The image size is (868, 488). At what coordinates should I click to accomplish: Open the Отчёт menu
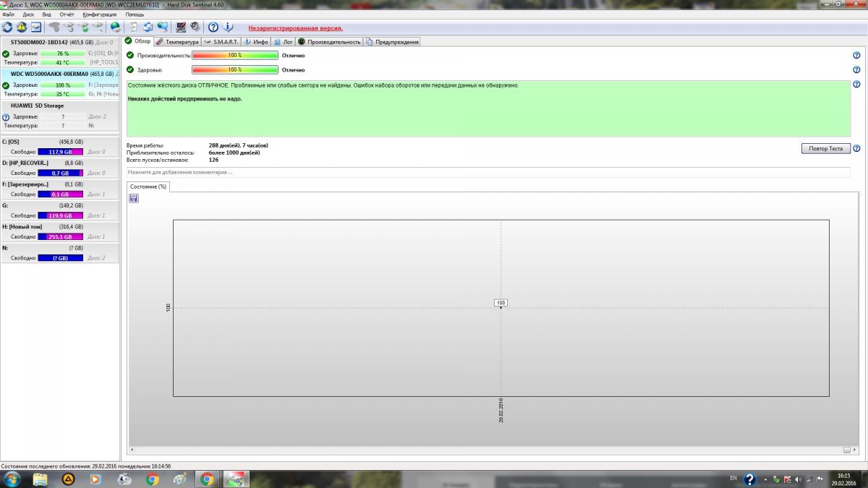[67, 14]
